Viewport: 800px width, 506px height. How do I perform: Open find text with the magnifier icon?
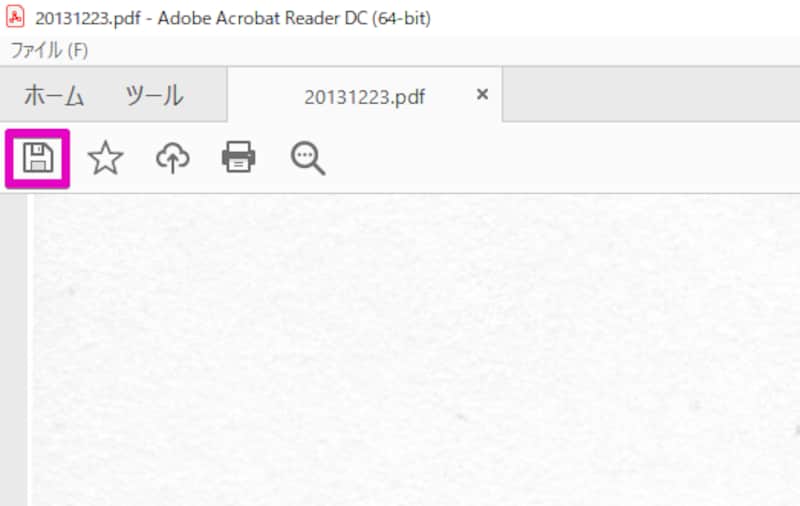coord(308,159)
